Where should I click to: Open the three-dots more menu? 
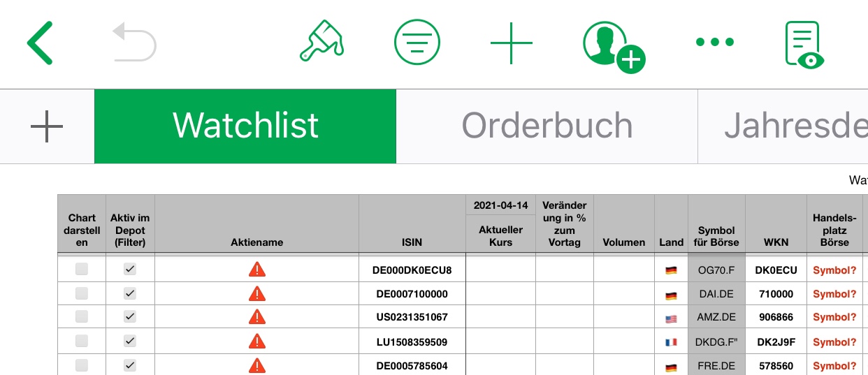[715, 43]
